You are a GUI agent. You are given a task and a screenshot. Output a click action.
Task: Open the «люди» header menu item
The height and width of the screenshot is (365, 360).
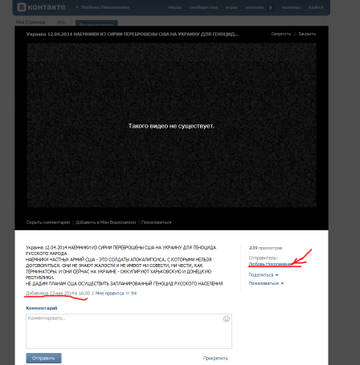click(175, 7)
